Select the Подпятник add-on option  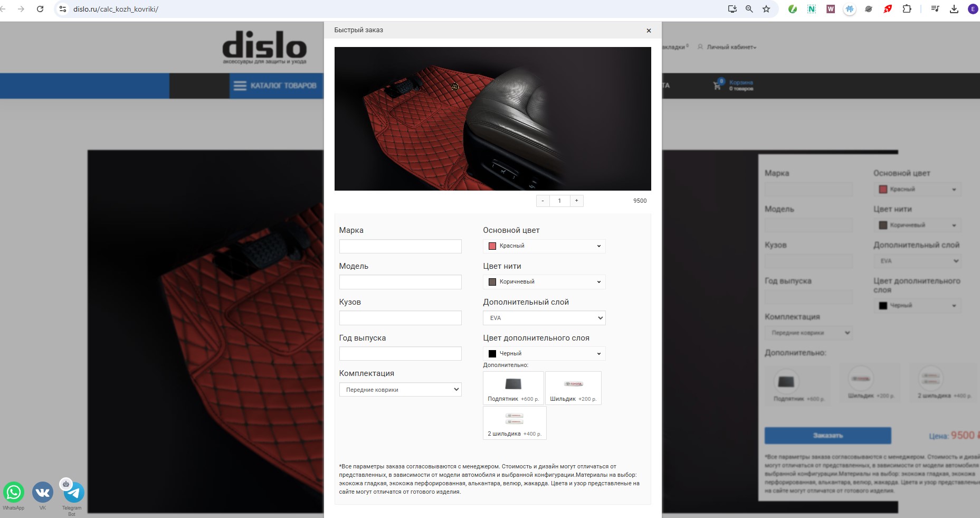[513, 388]
